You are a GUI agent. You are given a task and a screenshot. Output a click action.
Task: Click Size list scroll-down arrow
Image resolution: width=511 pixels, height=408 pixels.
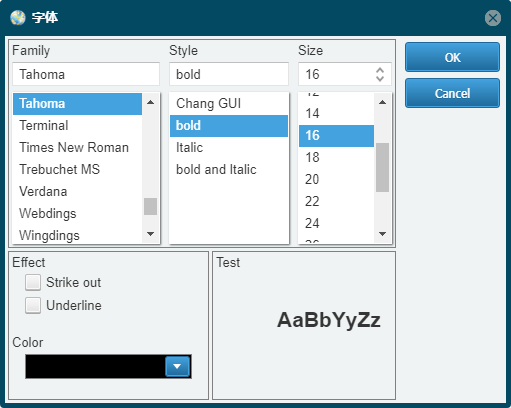click(x=382, y=234)
